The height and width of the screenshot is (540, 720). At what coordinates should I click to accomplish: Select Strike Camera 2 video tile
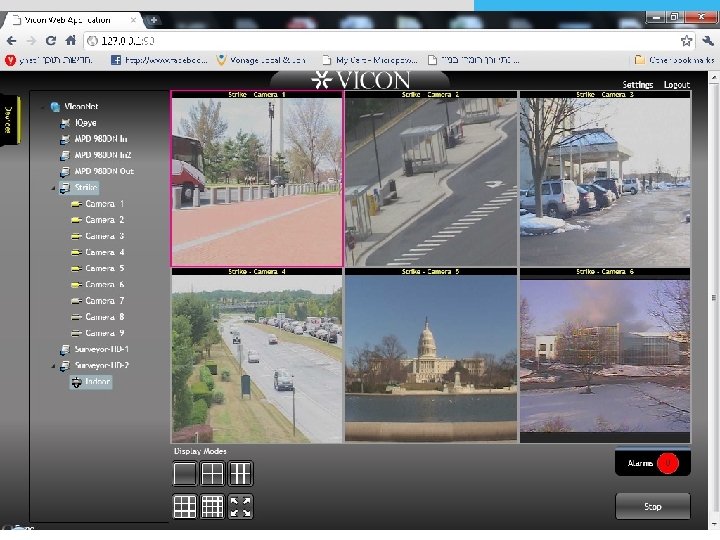click(431, 179)
